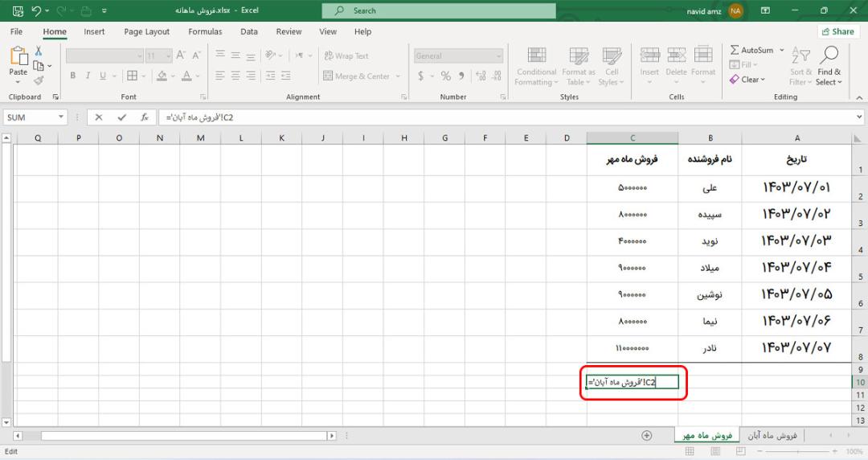Click the Comma Style icon
Screen dimensions: 868x460
[x=461, y=76]
